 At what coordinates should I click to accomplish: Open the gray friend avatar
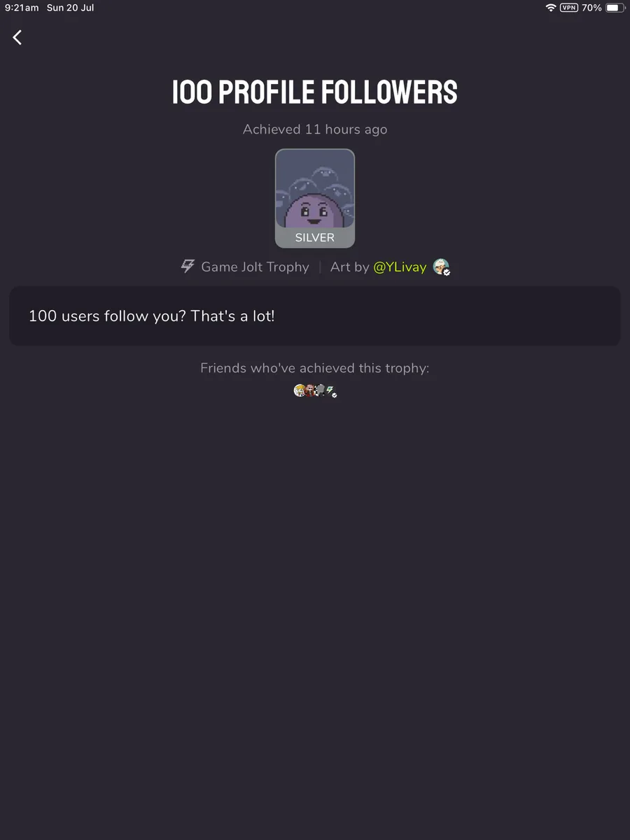(321, 391)
